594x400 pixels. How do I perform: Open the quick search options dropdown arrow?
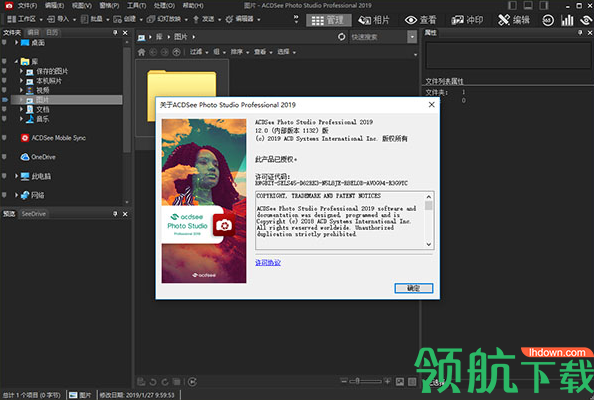tap(412, 37)
